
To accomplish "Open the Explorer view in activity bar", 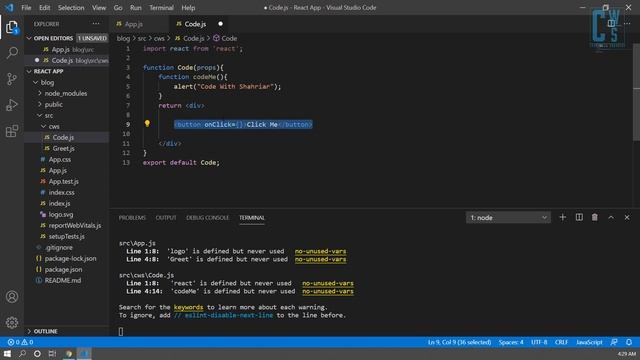I will 12,27.
